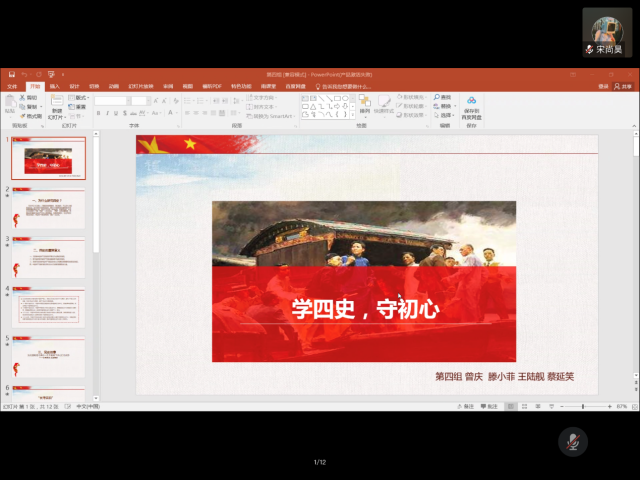The height and width of the screenshot is (480, 640).
Task: Click Notes (备注) in status bar
Action: coord(466,406)
